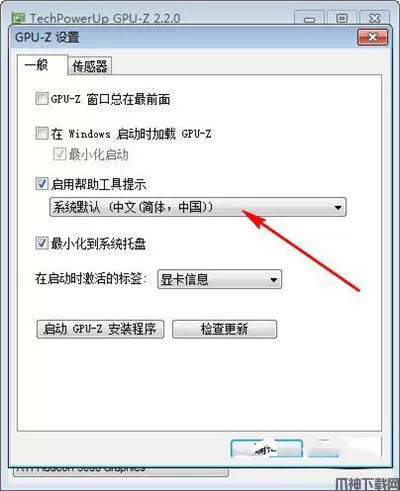The height and width of the screenshot is (491, 400).
Task: Maximize the TechPowerUp GPU-Z main window
Action: [342, 18]
